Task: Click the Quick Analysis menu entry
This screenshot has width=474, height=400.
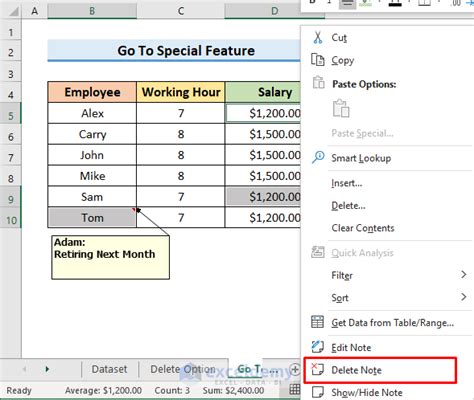Action: coord(362,253)
